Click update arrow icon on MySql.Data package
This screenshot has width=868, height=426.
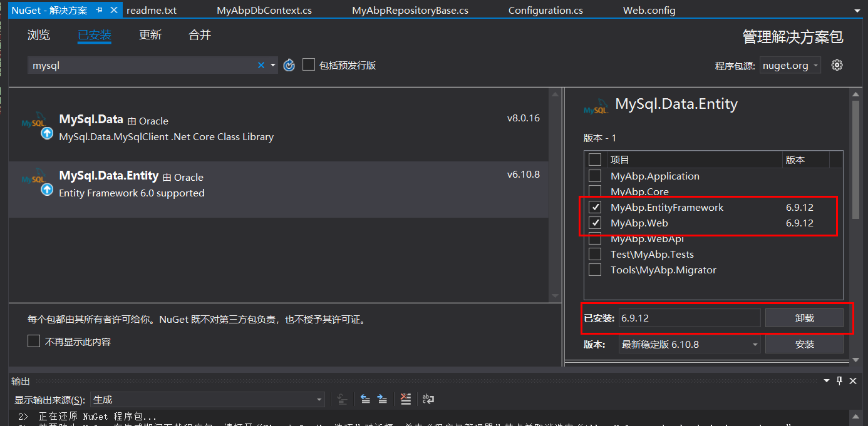coord(47,133)
